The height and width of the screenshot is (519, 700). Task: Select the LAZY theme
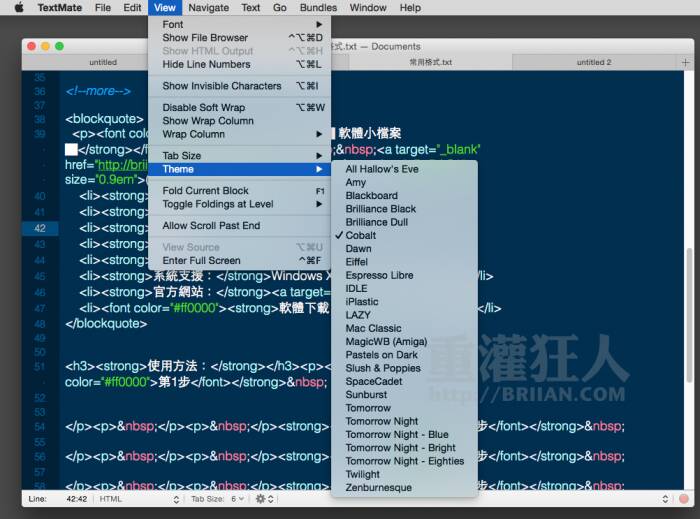(x=404, y=315)
